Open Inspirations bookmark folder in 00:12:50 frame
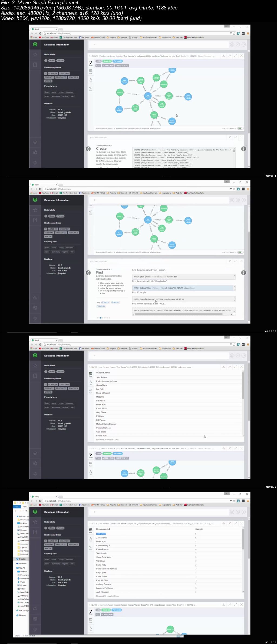The height and width of the screenshot is (644, 277). [165, 505]
